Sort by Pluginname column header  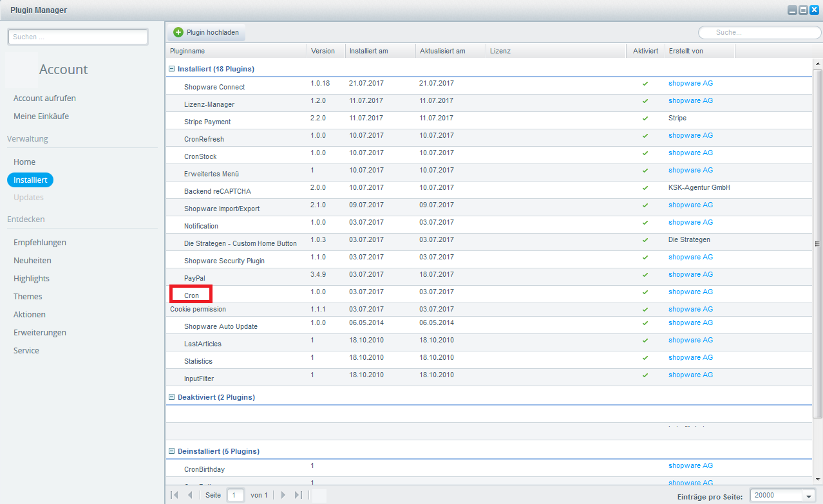coord(236,51)
